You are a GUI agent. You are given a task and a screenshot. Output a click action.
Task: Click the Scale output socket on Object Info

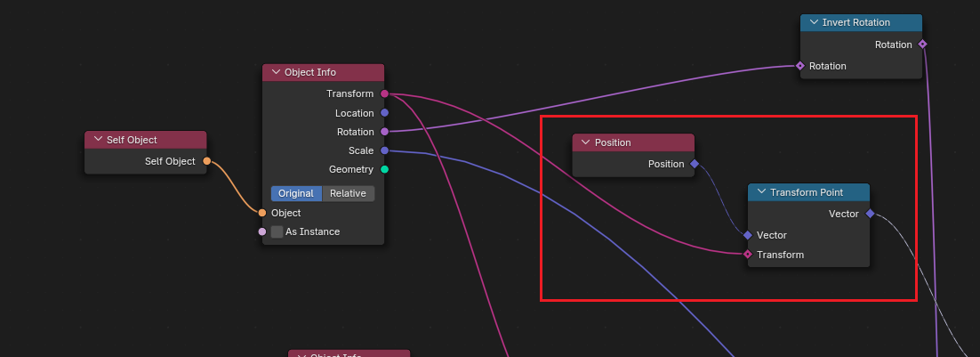[x=384, y=150]
